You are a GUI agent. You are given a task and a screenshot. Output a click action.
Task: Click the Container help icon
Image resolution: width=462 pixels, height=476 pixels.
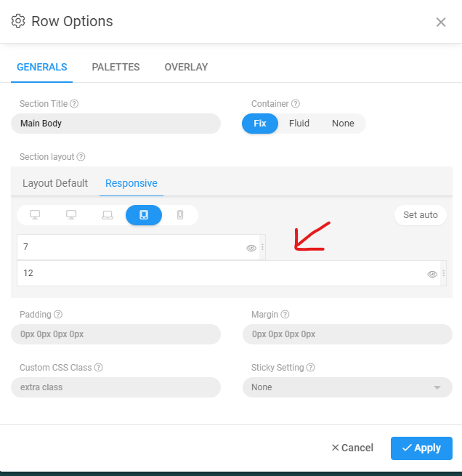click(296, 104)
